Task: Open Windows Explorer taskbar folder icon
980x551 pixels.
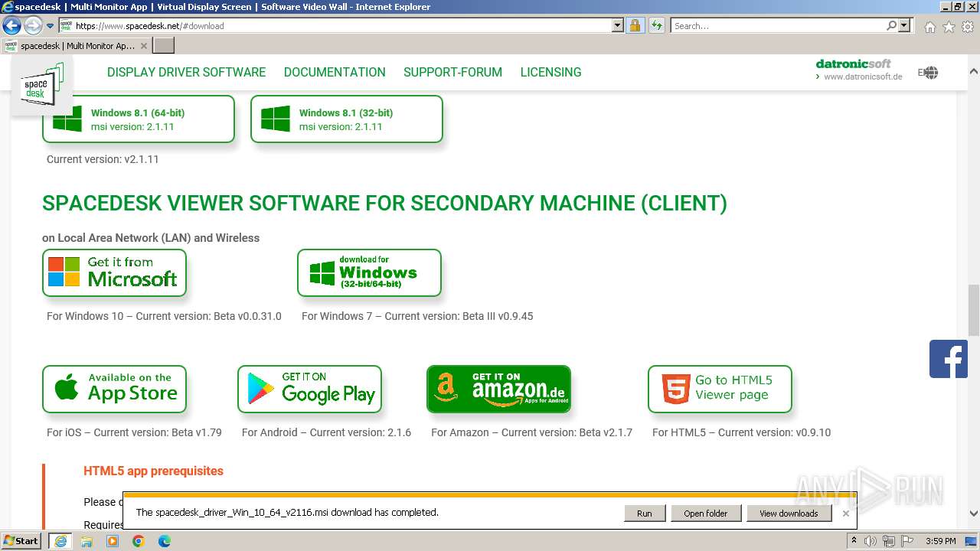Action: [x=87, y=541]
